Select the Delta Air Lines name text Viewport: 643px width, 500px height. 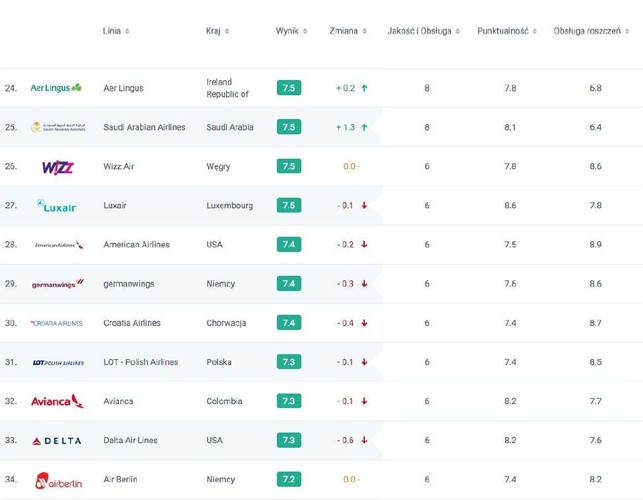coord(130,440)
